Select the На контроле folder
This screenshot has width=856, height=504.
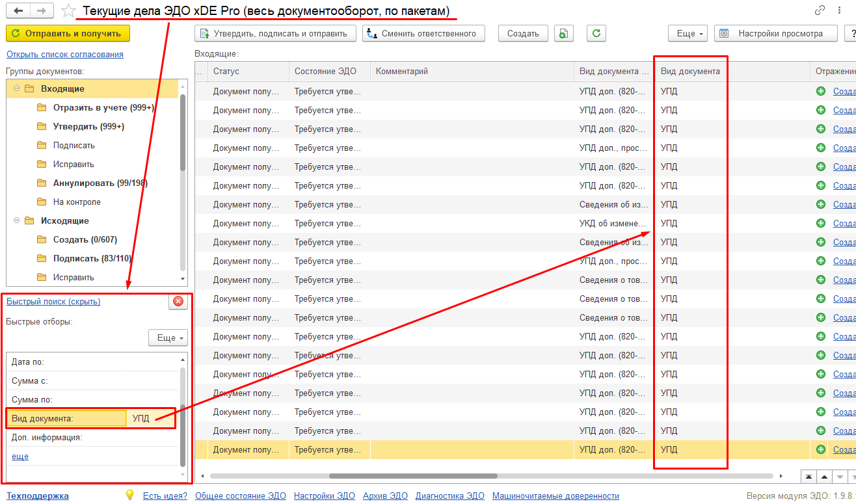pyautogui.click(x=77, y=202)
